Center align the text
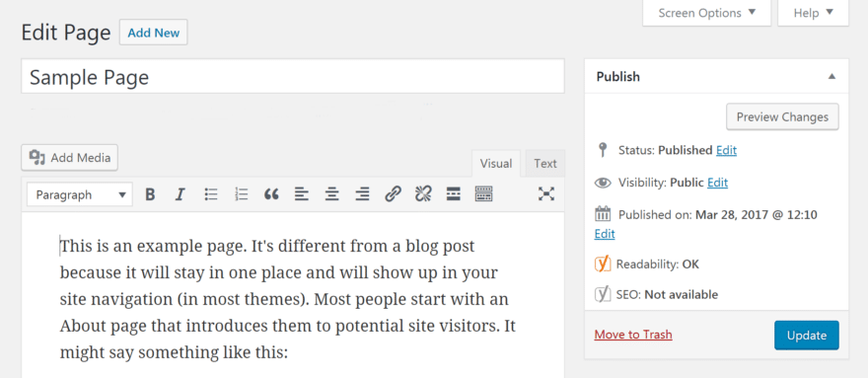This screenshot has height=378, width=868. 332,194
